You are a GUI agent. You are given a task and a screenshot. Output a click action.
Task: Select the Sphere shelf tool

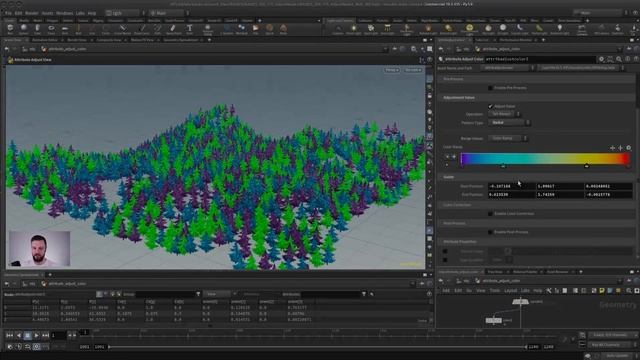coord(24,29)
